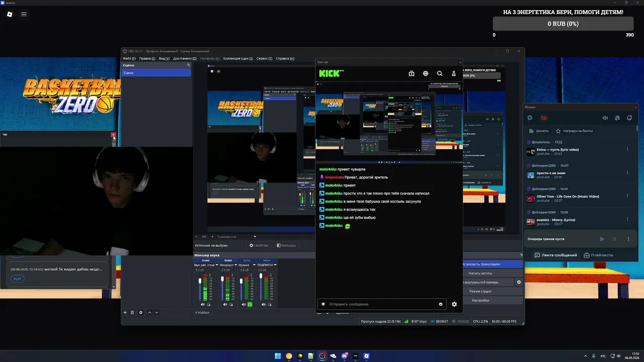Open the Донаты section
Image resolution: width=644 pixels, height=362 pixels.
point(538,131)
